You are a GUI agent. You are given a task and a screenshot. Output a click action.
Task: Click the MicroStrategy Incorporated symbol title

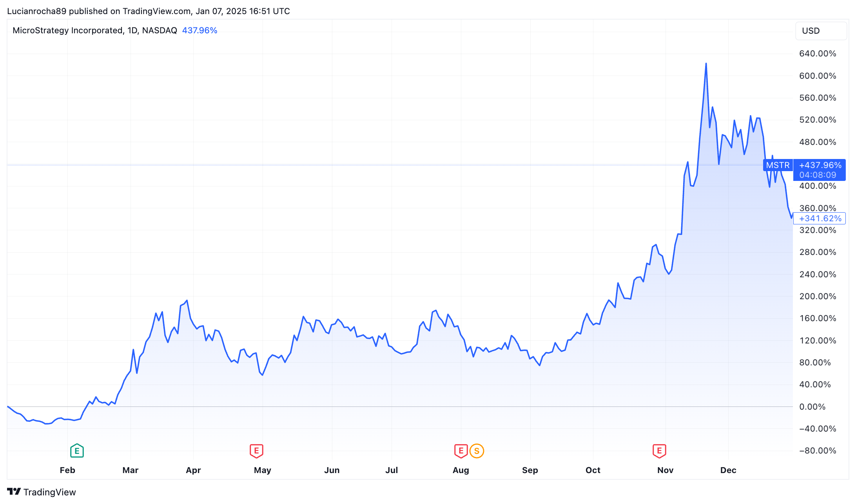point(95,31)
